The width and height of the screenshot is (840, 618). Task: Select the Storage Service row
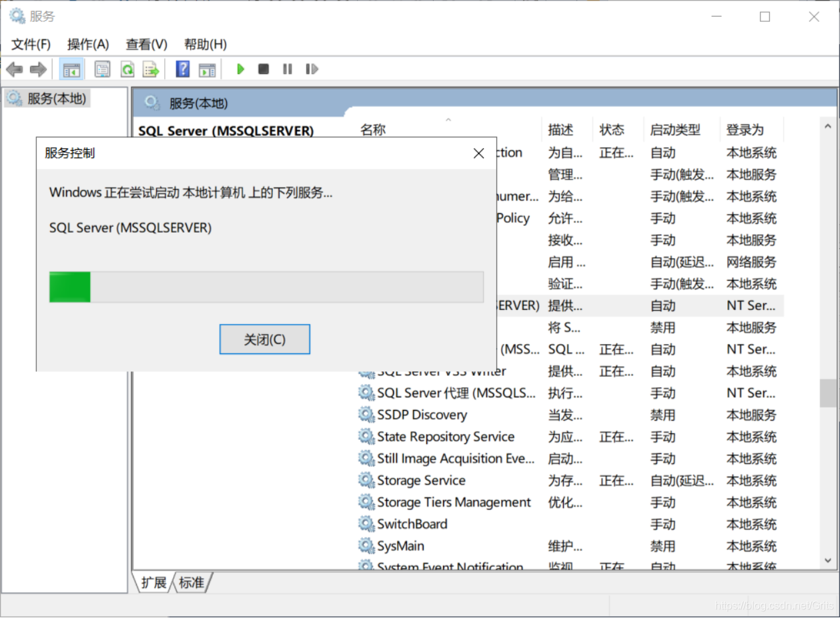(570, 480)
